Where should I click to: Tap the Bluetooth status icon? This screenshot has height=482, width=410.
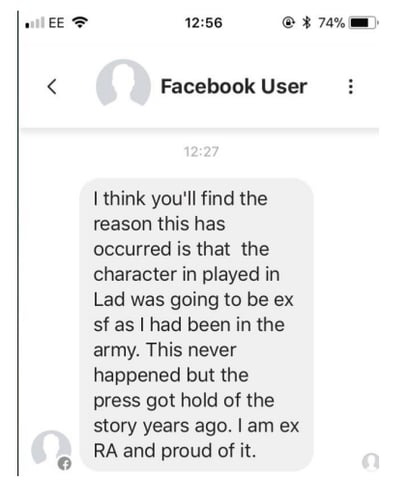tap(306, 23)
